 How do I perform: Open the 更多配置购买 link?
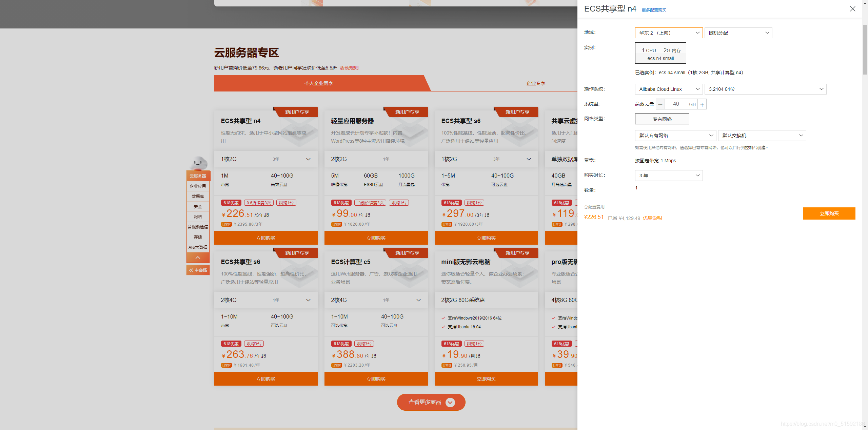pos(654,10)
